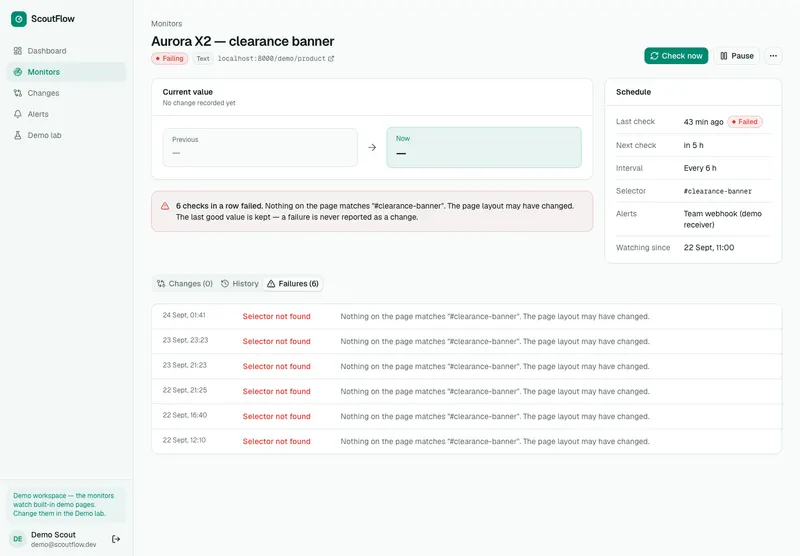
Task: Click the demo@scoutflow.dev email
Action: coord(63,545)
